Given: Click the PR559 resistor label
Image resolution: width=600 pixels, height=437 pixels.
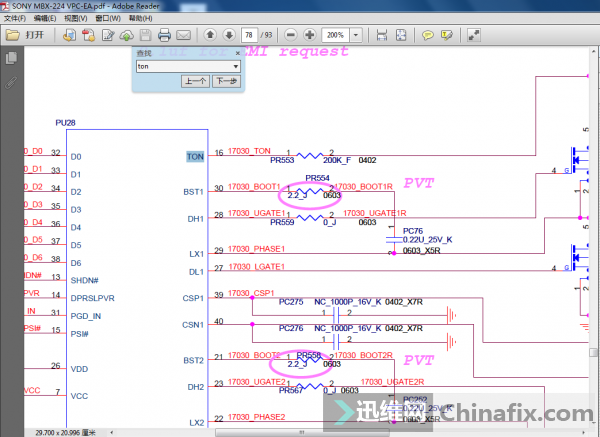Looking at the screenshot, I should [x=282, y=222].
